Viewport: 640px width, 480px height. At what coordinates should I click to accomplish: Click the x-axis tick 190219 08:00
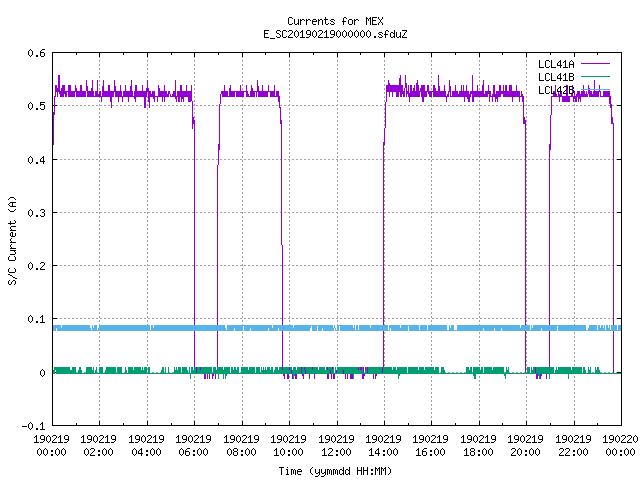(241, 445)
